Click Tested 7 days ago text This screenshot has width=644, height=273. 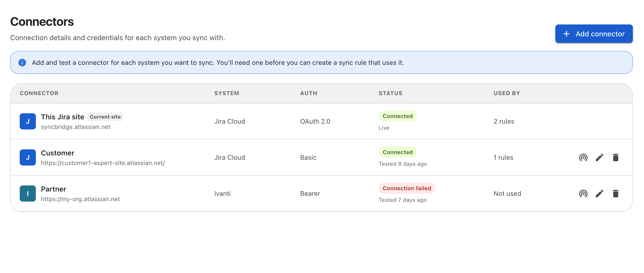(x=402, y=200)
